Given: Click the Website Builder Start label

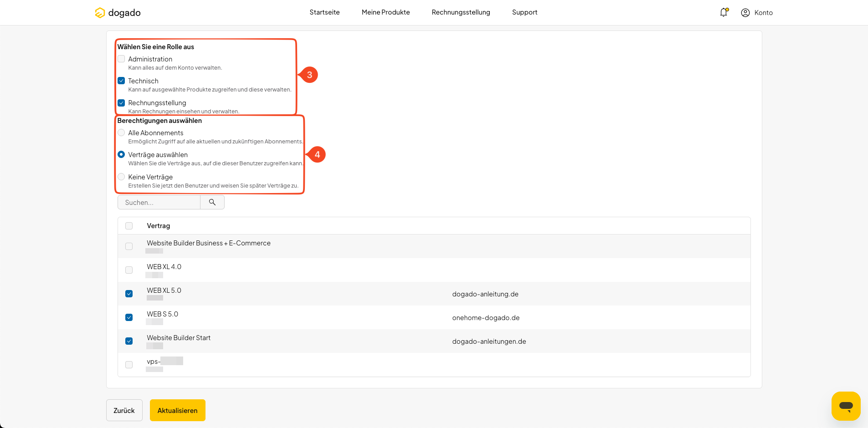Looking at the screenshot, I should click(x=179, y=338).
